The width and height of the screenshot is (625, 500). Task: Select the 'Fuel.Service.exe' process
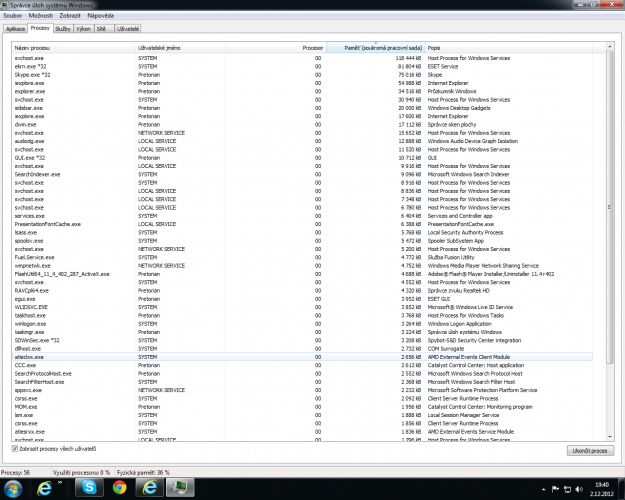(302, 257)
